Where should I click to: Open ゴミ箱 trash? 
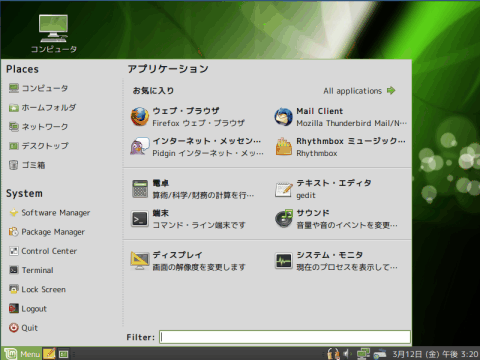point(27,165)
